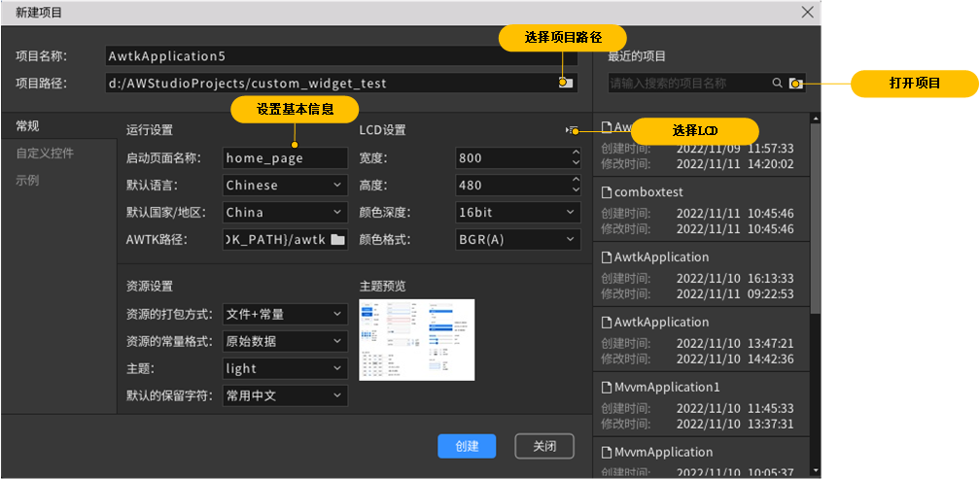Click the select LCD preset icon
The image size is (980, 479).
pos(571,130)
